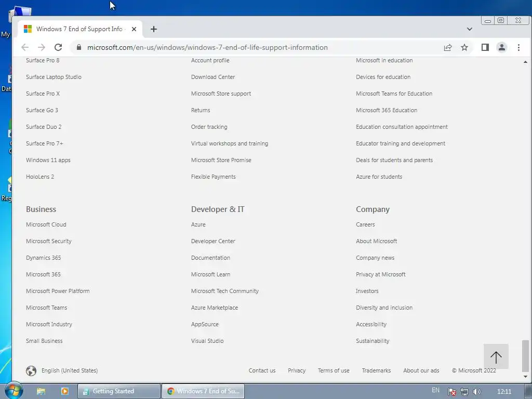The image size is (532, 399).
Task: Click the network tray icon
Action: tap(464, 392)
